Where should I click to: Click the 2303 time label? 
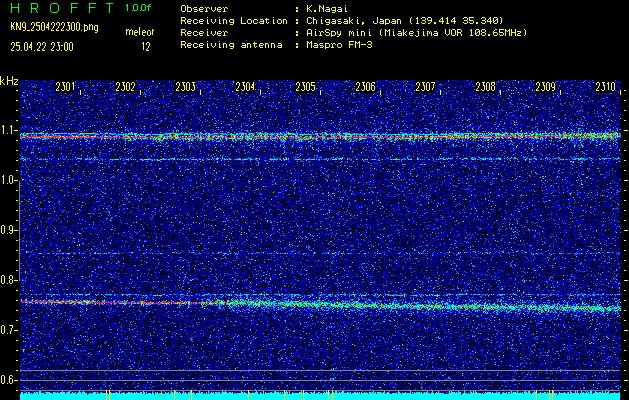click(185, 86)
